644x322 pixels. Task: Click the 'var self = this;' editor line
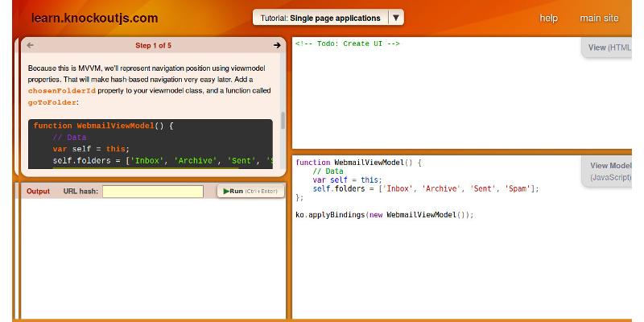(347, 180)
